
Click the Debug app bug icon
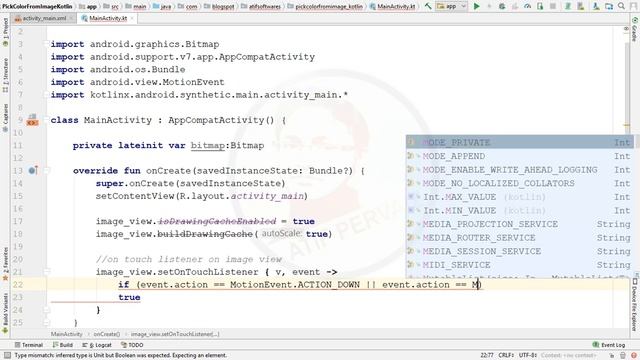tap(502, 6)
